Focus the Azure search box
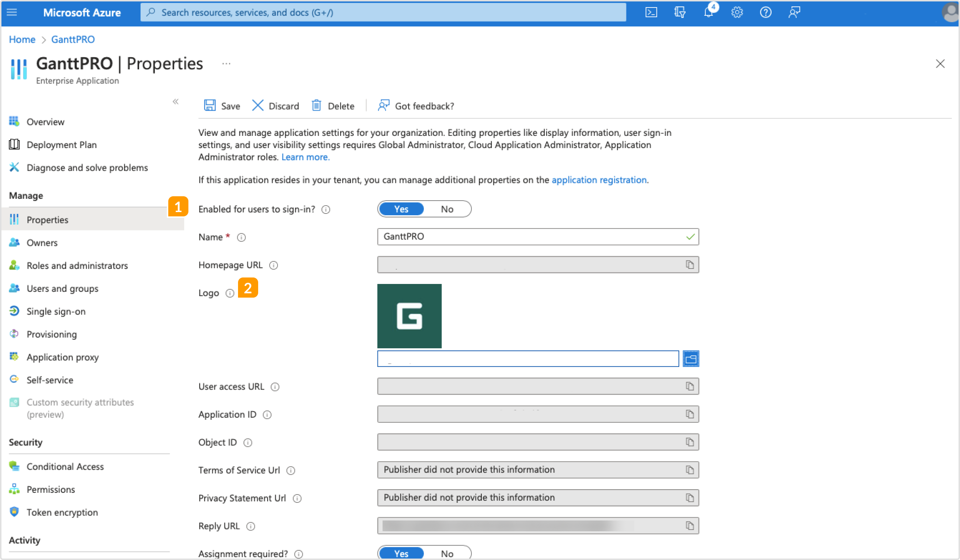This screenshot has height=560, width=960. point(383,13)
